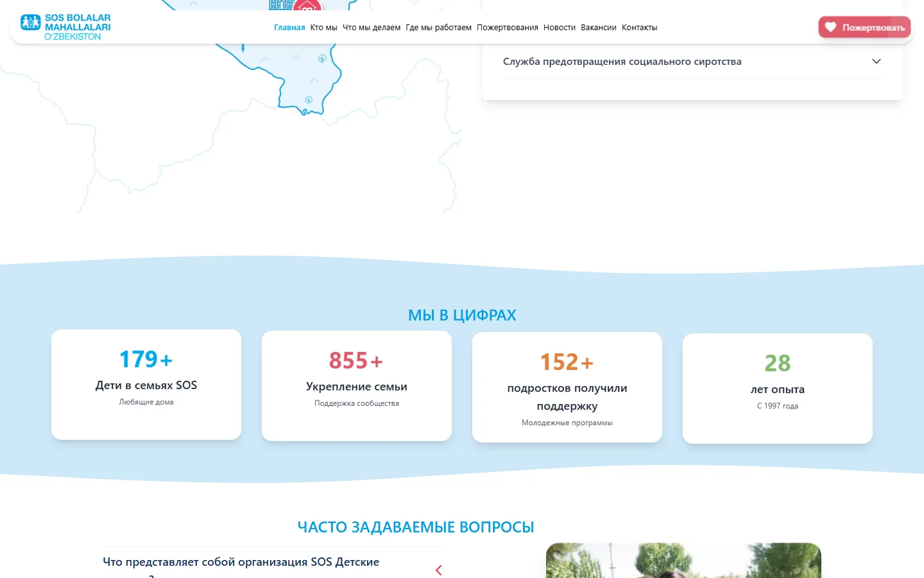Click the 179+ statistic number
924x578 pixels.
click(x=146, y=359)
